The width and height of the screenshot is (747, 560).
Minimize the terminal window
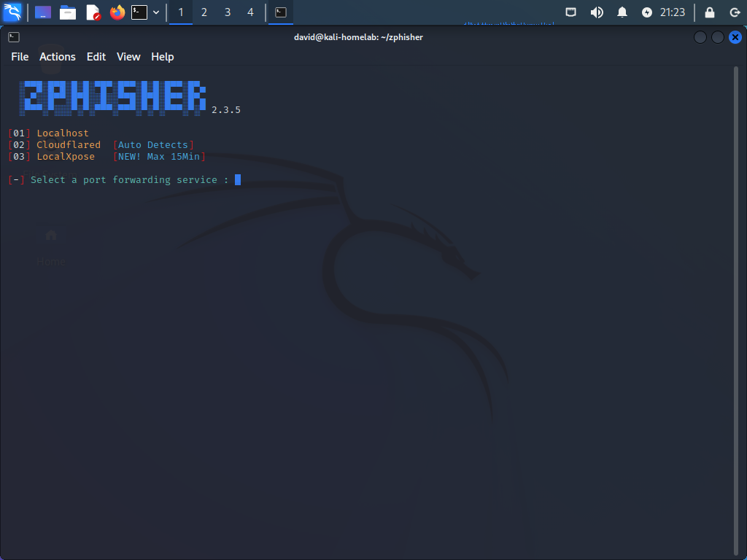click(700, 37)
